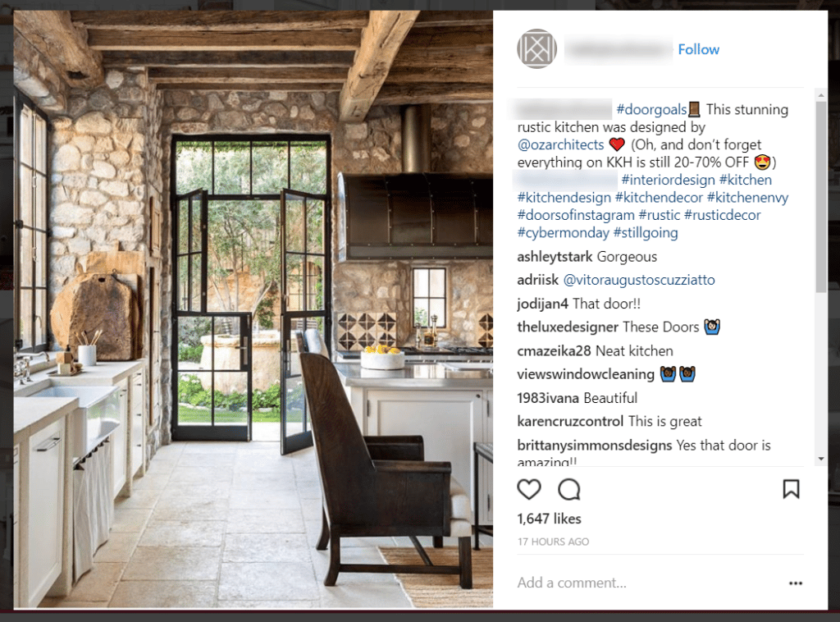Open theluxedesigner's profile
Screen dimensions: 840x622
[x=568, y=327]
